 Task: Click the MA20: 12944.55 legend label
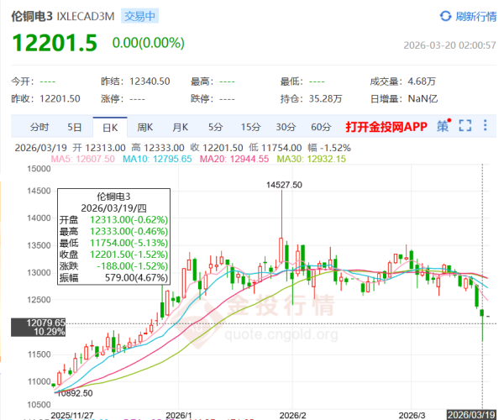(234, 159)
